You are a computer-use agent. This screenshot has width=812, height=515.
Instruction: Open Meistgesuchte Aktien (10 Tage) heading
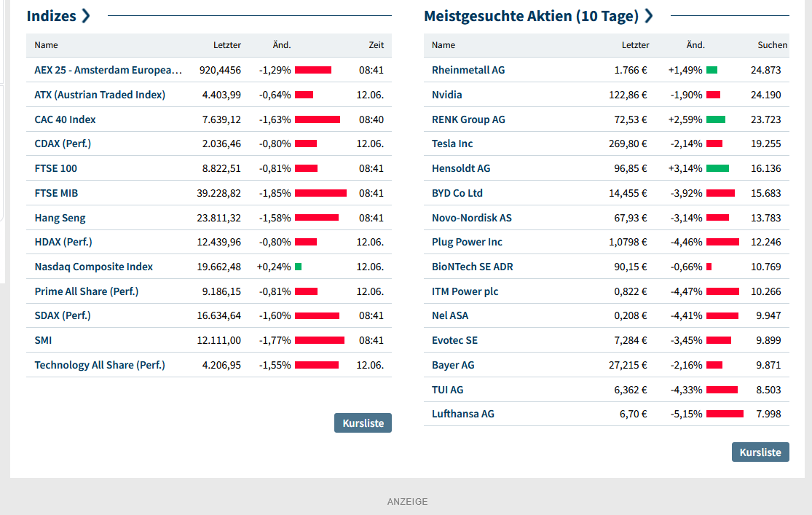click(538, 16)
